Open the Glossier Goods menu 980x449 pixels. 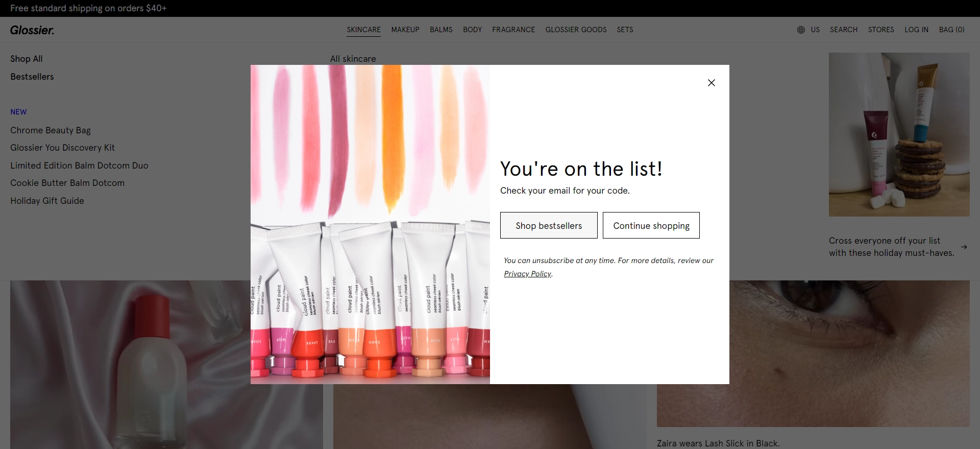tap(576, 30)
